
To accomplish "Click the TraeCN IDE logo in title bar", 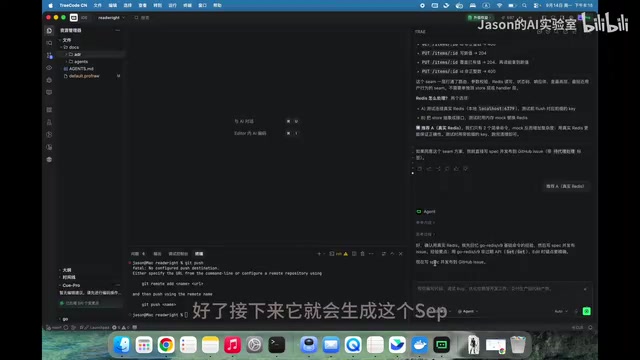I will coord(74,18).
